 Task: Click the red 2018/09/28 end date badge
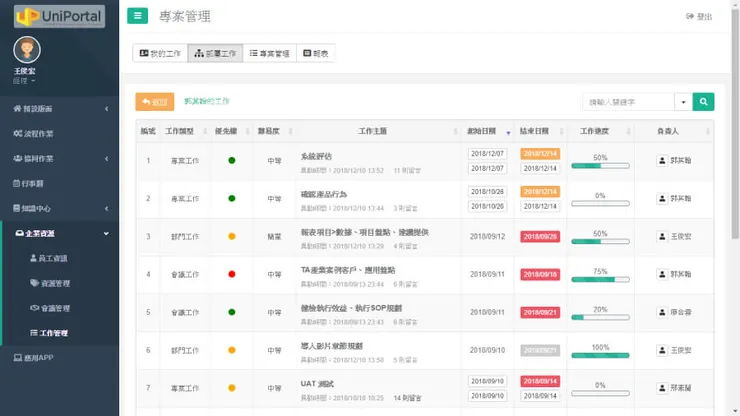pos(540,236)
